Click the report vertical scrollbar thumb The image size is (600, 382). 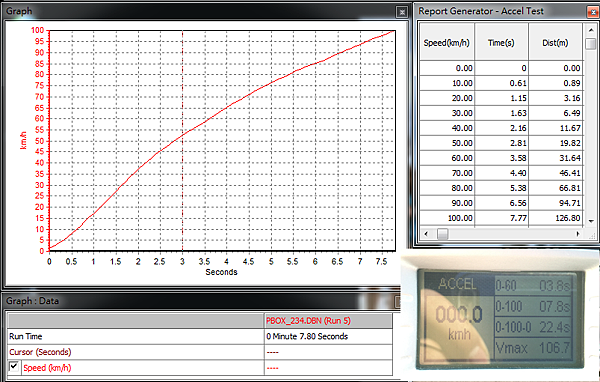click(x=591, y=43)
